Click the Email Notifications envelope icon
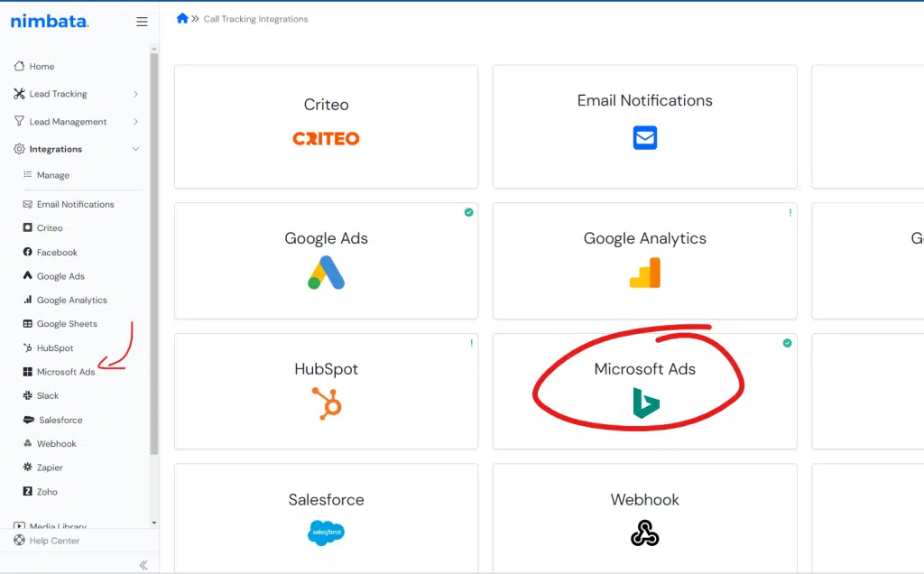 pos(644,138)
